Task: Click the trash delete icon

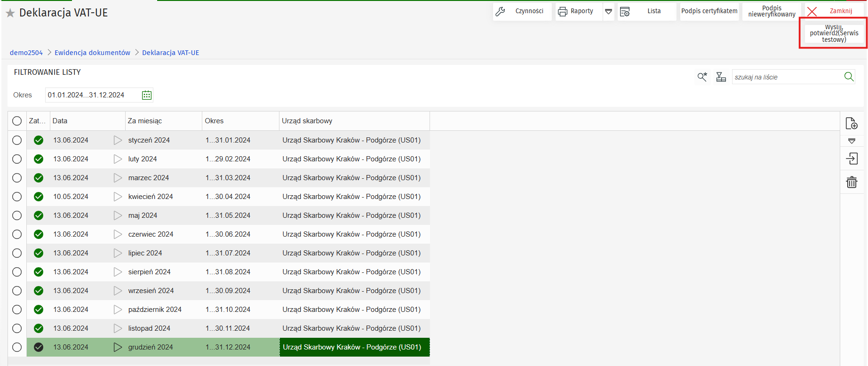Action: pos(852,182)
